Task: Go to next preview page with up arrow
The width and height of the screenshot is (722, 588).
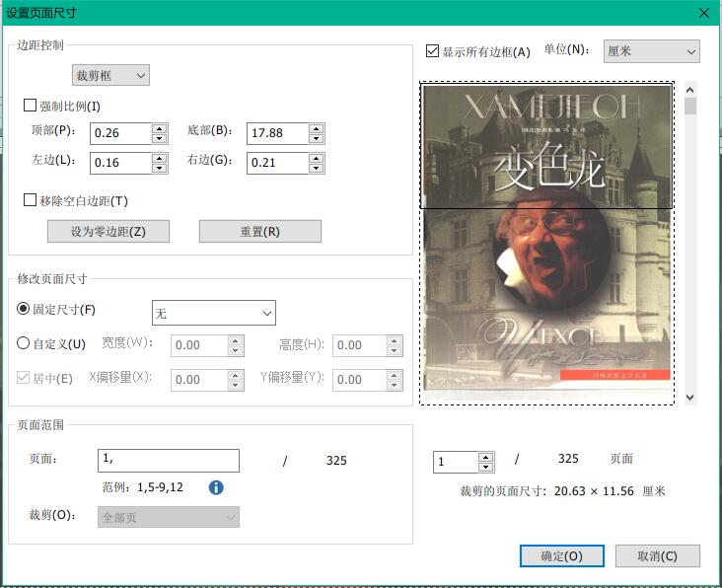Action: (x=486, y=457)
